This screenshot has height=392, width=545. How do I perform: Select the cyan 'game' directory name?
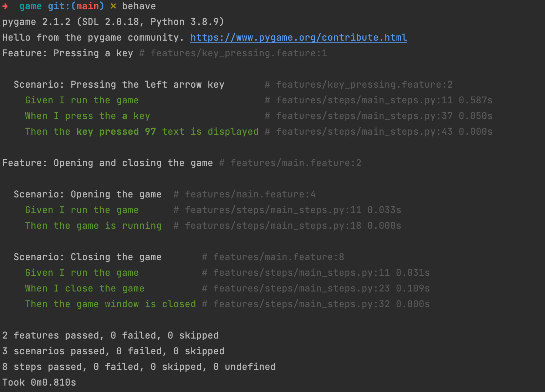(30, 6)
